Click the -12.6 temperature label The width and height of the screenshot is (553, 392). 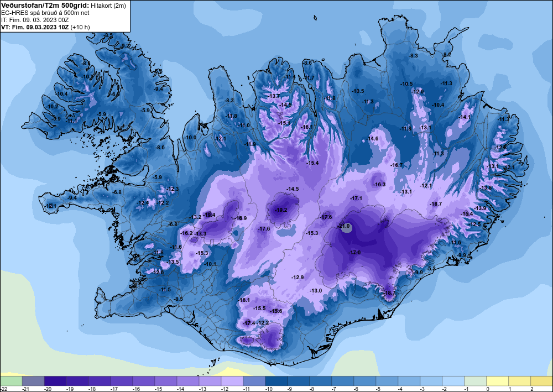(158, 272)
